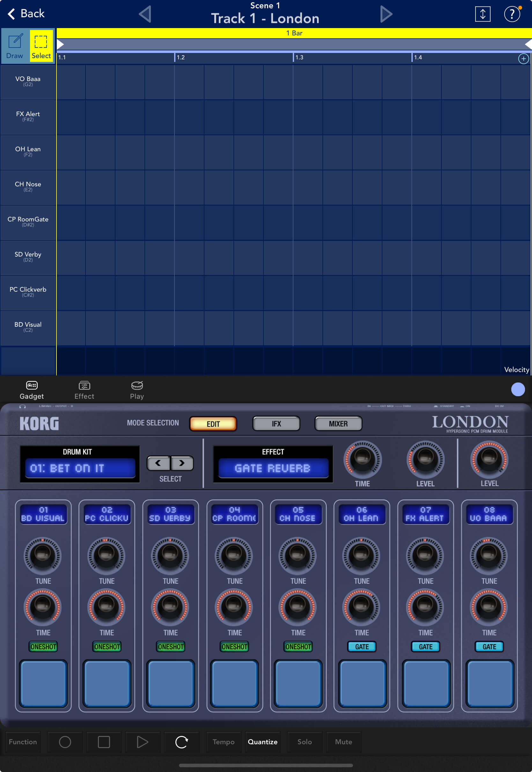Image resolution: width=532 pixels, height=772 pixels.
Task: Select the Draw pencil tool
Action: click(x=15, y=46)
